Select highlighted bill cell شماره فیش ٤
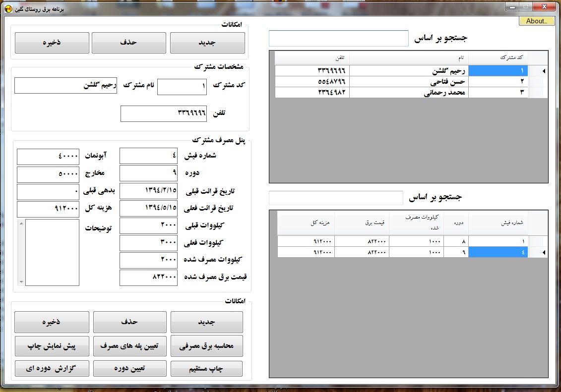561x392 pixels. coord(498,252)
